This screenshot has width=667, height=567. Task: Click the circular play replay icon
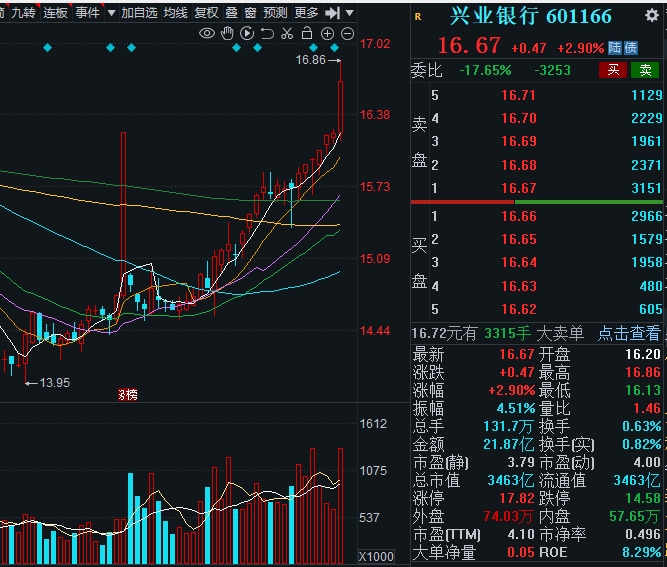pos(246,33)
